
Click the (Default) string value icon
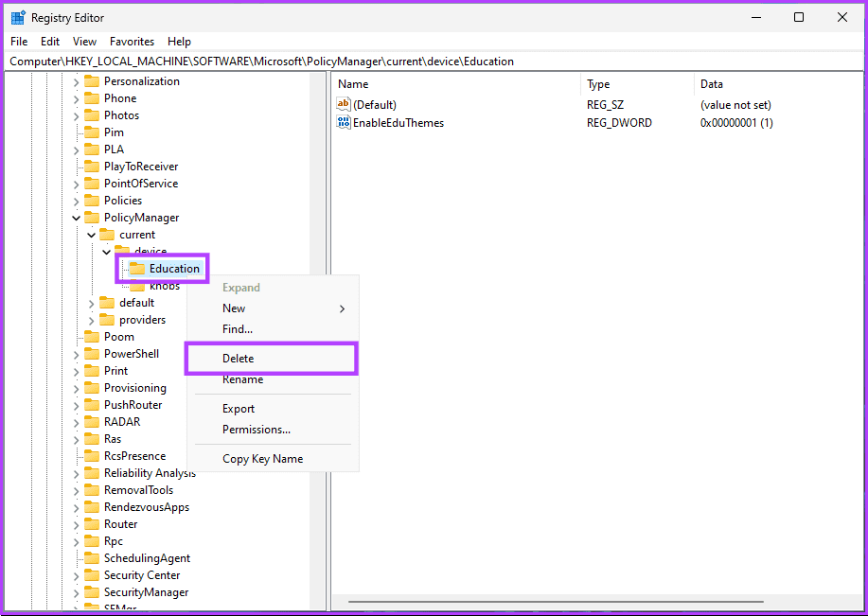tap(344, 105)
